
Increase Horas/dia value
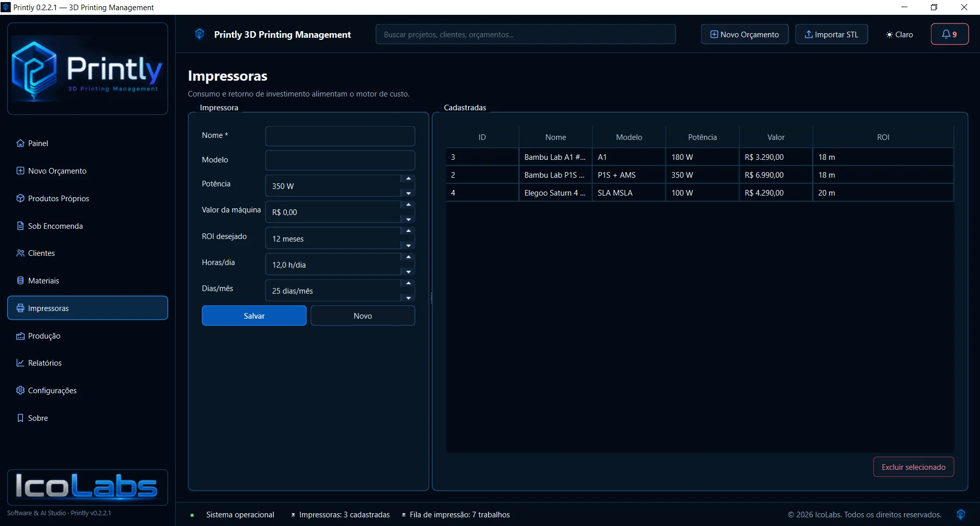pos(408,257)
